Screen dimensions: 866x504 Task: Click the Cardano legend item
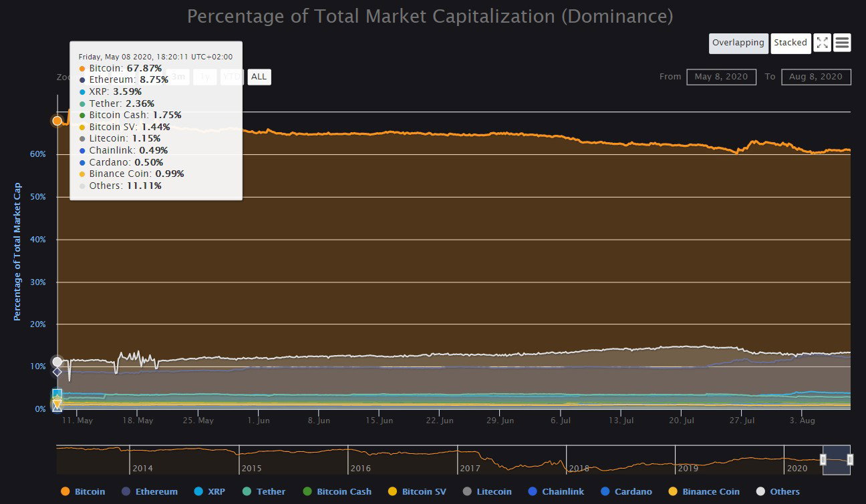coord(626,491)
